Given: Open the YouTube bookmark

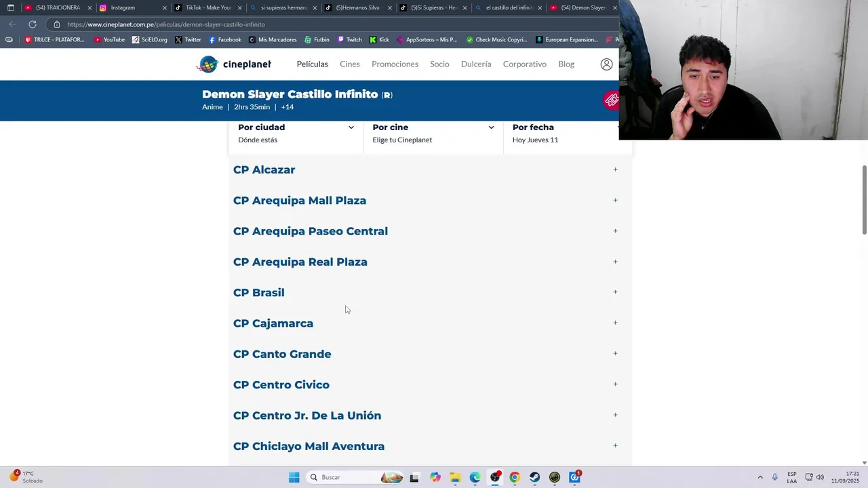Looking at the screenshot, I should (109, 39).
